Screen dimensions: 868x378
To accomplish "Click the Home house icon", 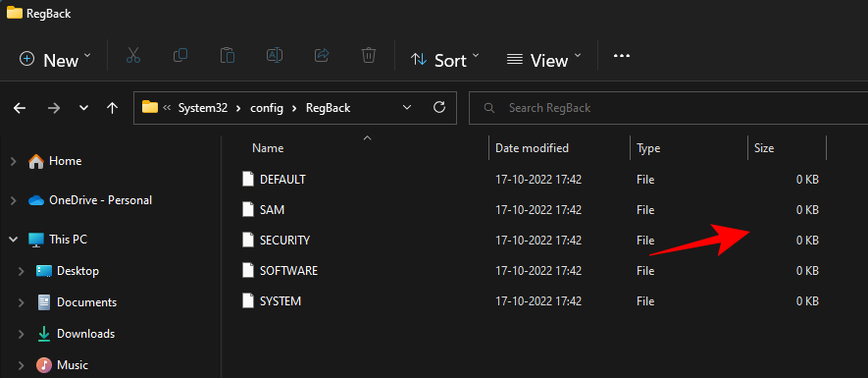I will tap(36, 161).
